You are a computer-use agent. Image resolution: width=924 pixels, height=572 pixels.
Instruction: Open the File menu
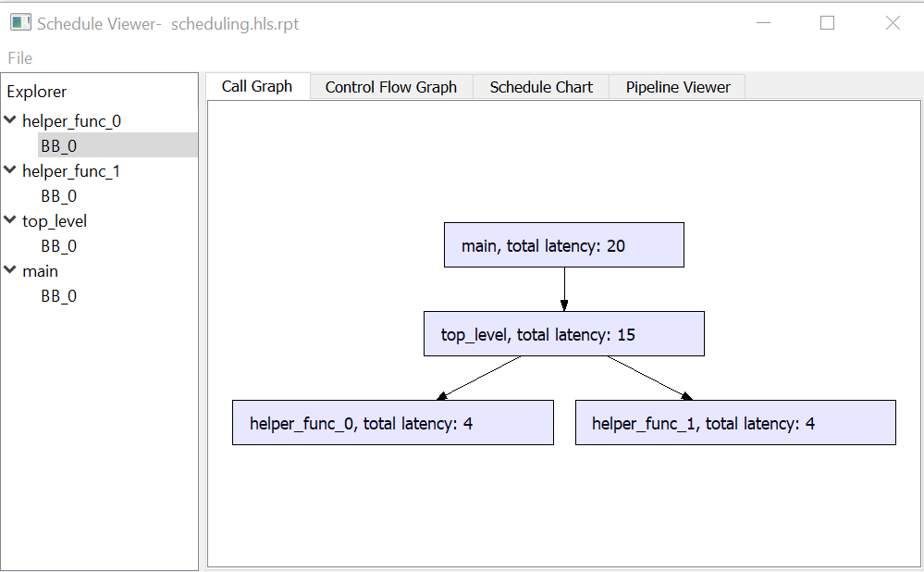click(20, 58)
